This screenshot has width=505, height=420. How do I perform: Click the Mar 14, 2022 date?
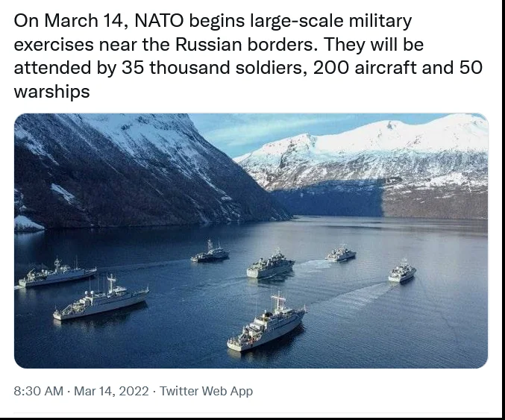pos(111,391)
